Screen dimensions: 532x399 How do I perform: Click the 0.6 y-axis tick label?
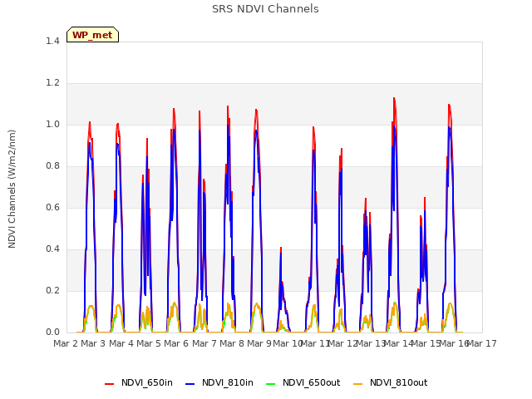52,207
